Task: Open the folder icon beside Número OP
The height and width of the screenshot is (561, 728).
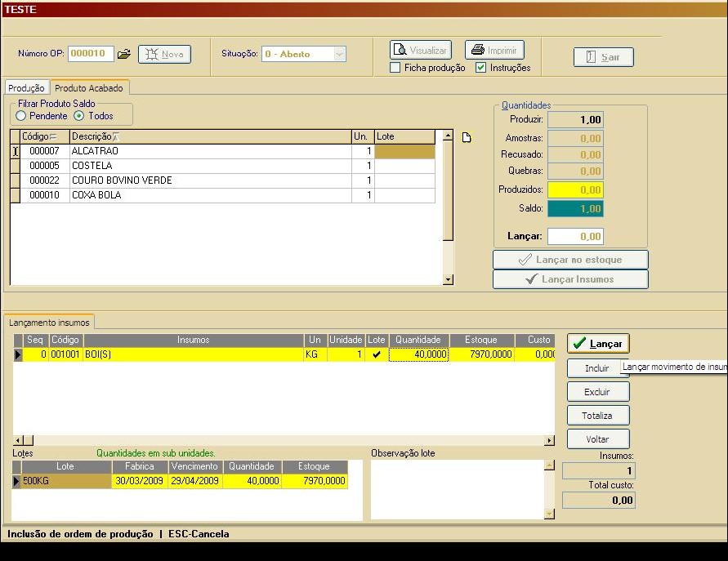Action: coord(124,54)
